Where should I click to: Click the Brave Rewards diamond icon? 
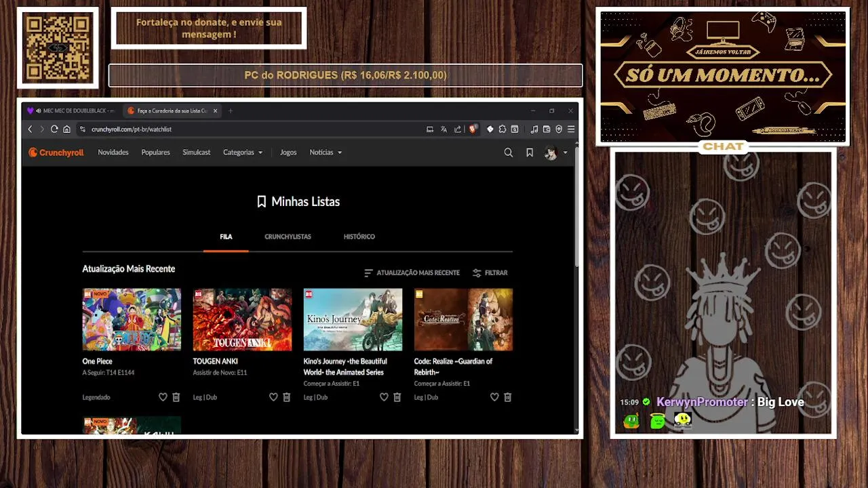coord(490,129)
